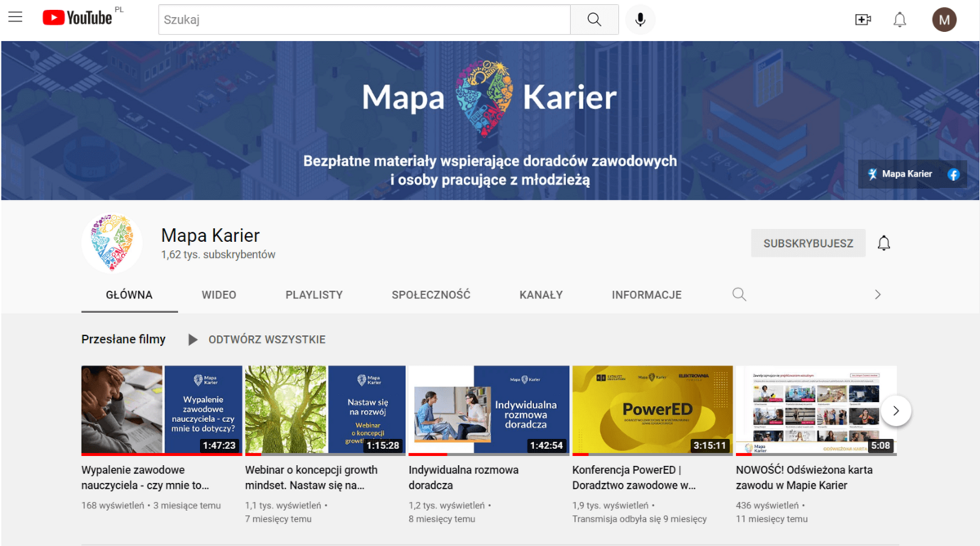The width and height of the screenshot is (980, 546).
Task: Open the user account avatar
Action: pyautogui.click(x=944, y=20)
